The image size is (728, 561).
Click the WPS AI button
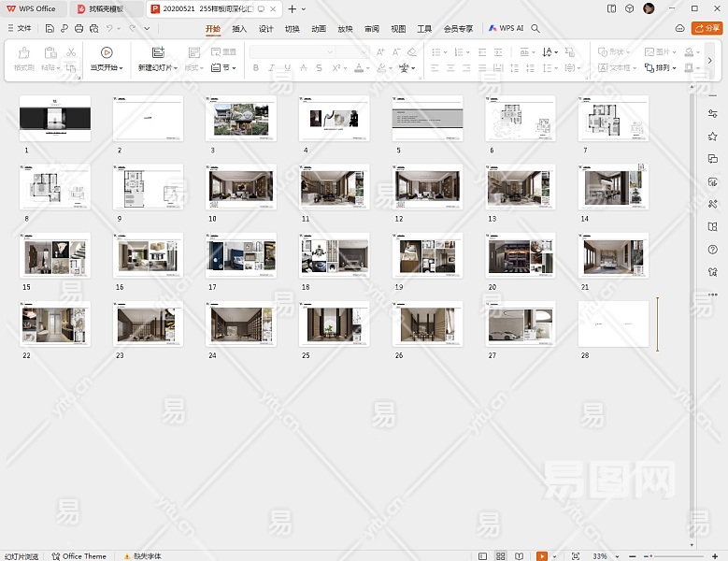coord(506,29)
